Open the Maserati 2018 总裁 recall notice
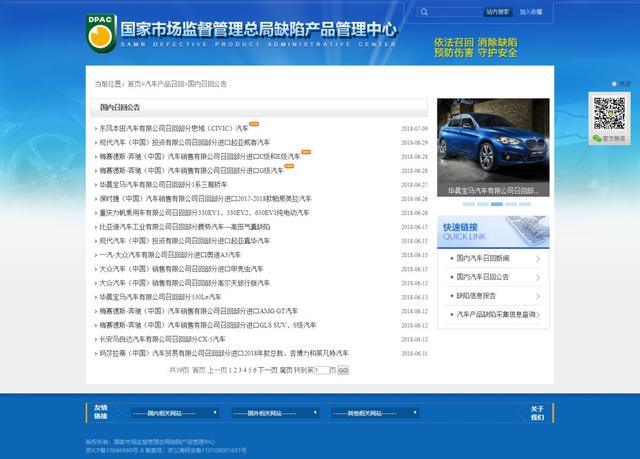Viewport: 640px width, 459px height. tap(224, 353)
